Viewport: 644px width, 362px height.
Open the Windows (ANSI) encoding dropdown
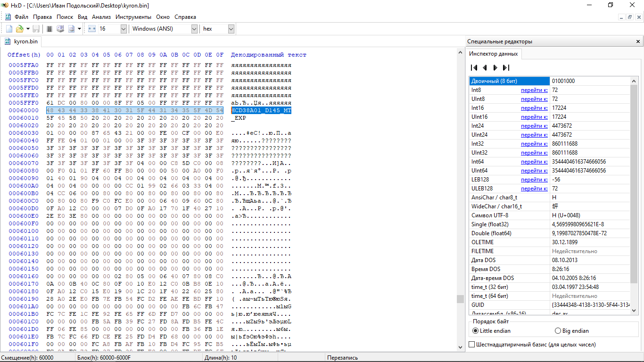(x=194, y=29)
